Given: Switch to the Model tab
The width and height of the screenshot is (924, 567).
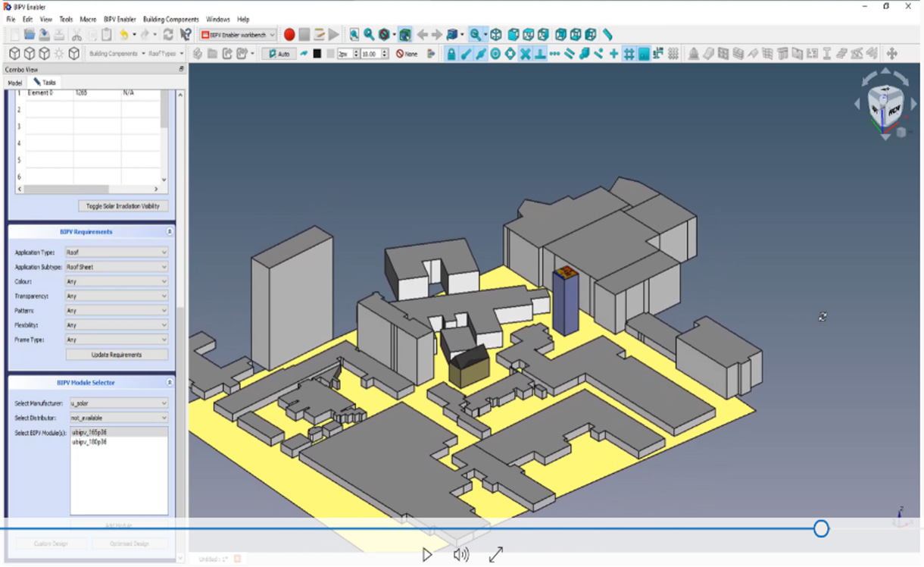Looking at the screenshot, I should (14, 83).
